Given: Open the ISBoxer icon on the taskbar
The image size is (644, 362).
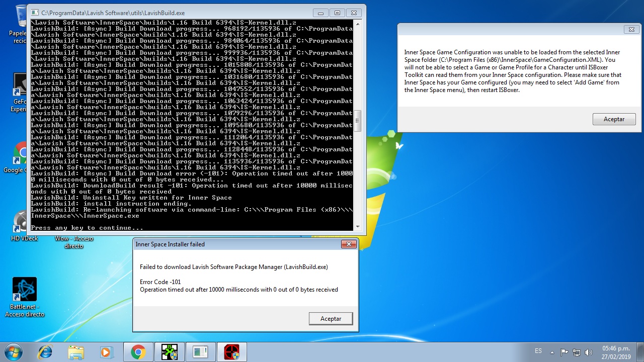Looking at the screenshot, I should (170, 352).
